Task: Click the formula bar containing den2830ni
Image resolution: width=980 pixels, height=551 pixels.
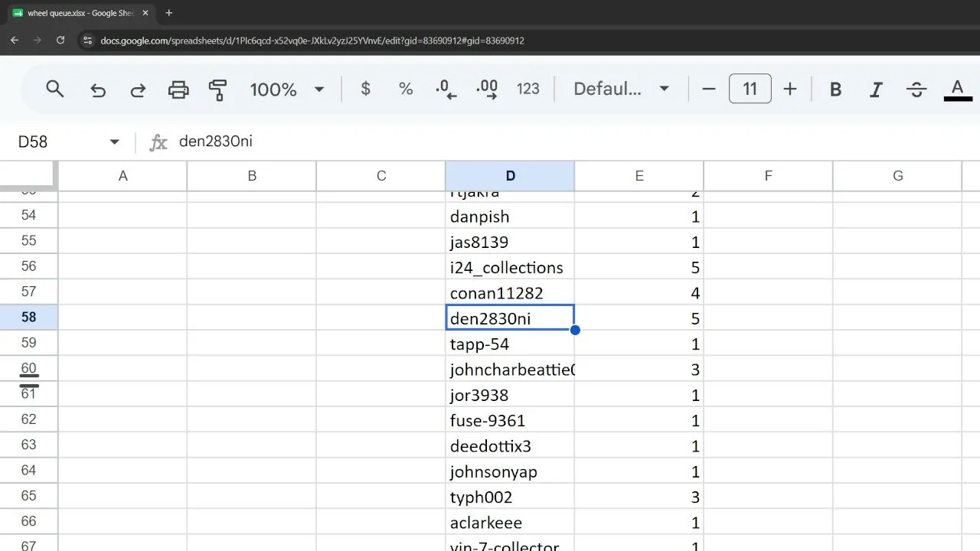Action: [x=574, y=142]
